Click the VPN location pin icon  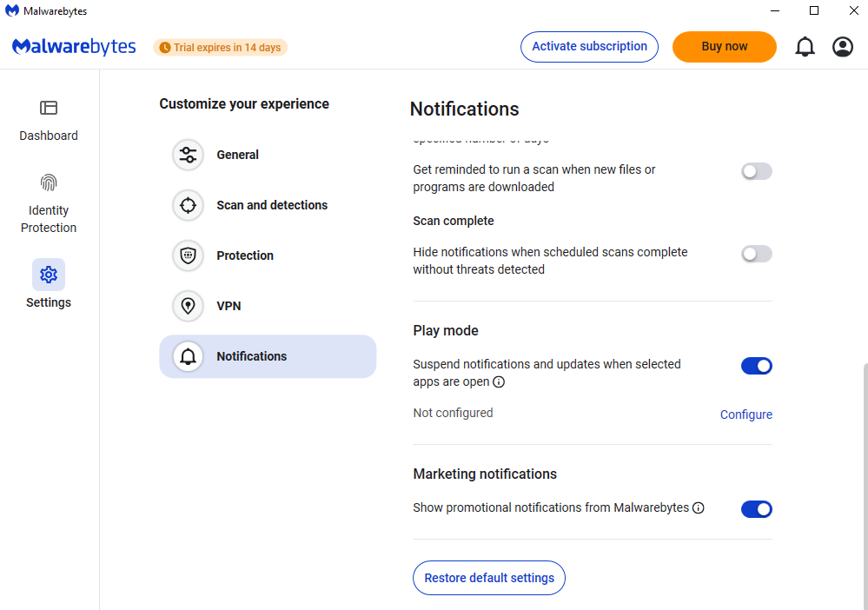coord(189,306)
